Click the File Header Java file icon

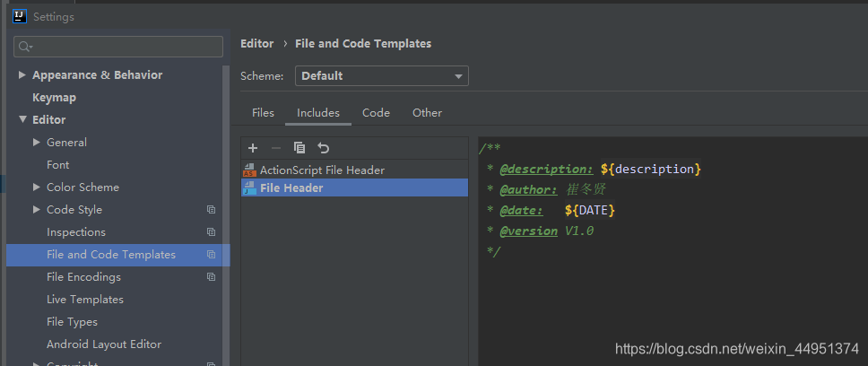click(249, 187)
